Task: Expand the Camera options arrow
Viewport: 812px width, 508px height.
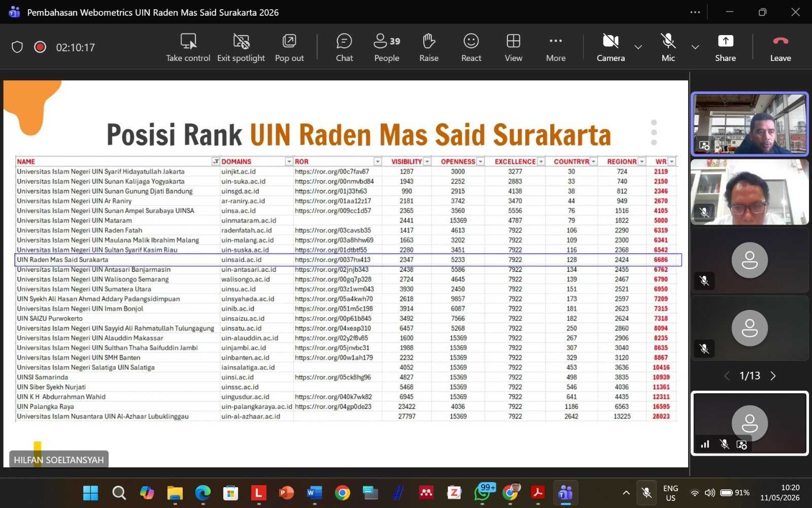Action: point(638,47)
